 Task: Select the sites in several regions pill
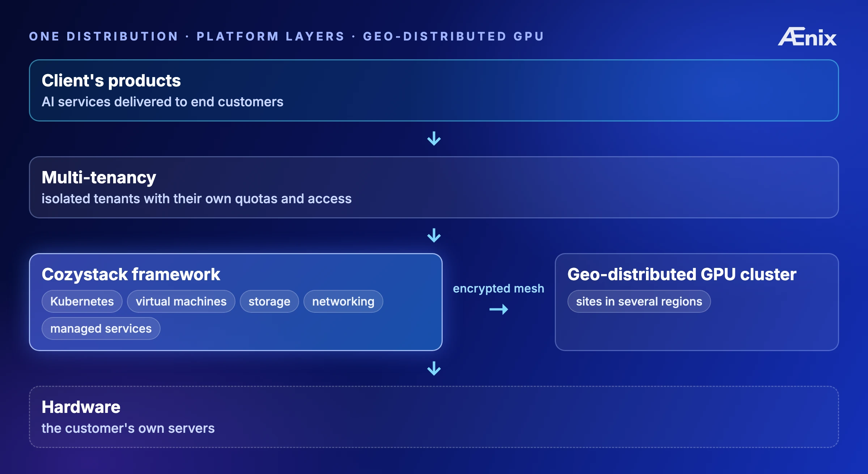(639, 301)
